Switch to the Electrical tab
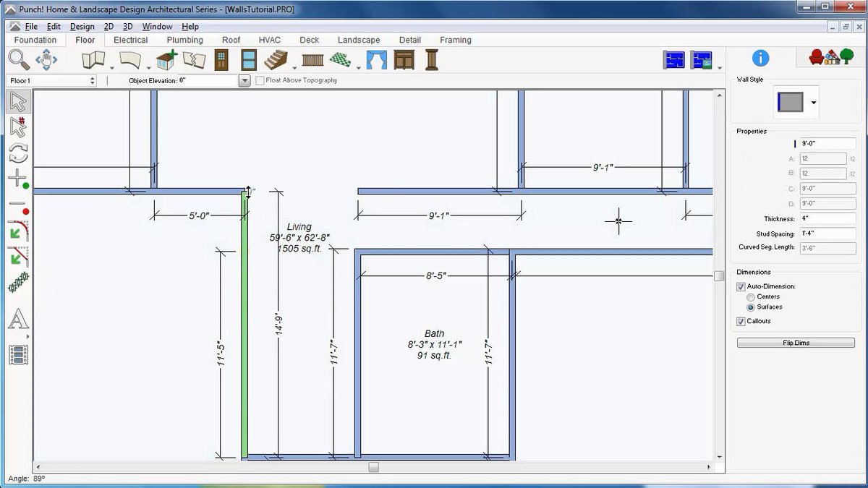This screenshot has width=868, height=488. (x=131, y=40)
